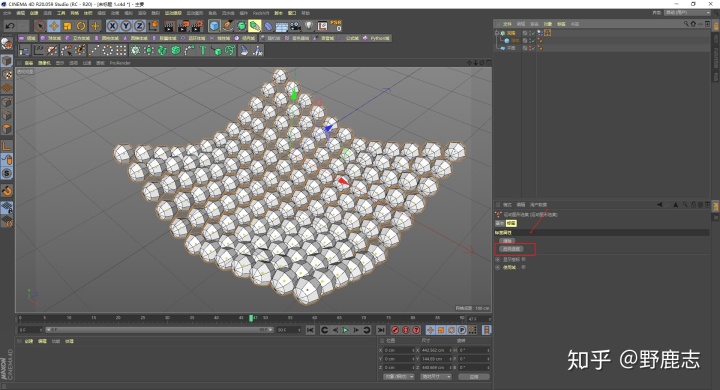Expand the second collapsed attribute group
Viewport: 720px width, 390px height.
click(x=498, y=267)
